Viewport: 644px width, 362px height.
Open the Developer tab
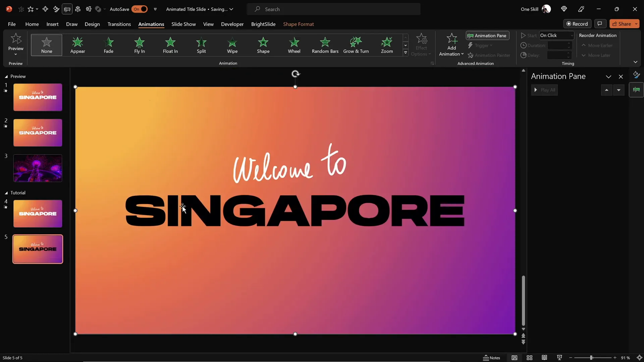(x=232, y=24)
